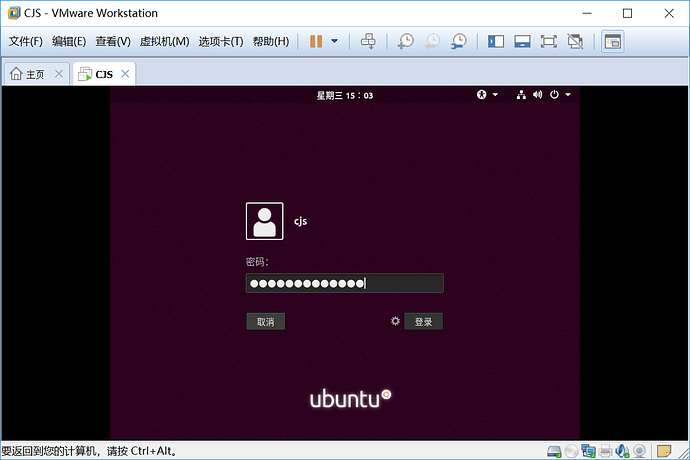
Task: Expand the power options arrow beside pause
Action: coord(334,41)
